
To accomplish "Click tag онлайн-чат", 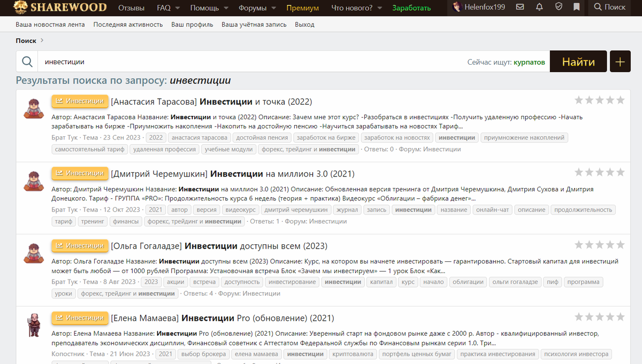I will point(493,210).
